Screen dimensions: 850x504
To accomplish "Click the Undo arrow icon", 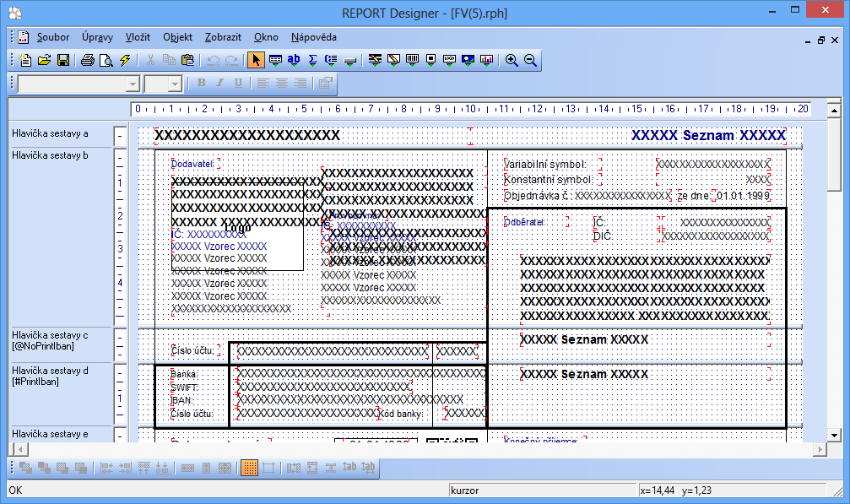I will coord(213,60).
